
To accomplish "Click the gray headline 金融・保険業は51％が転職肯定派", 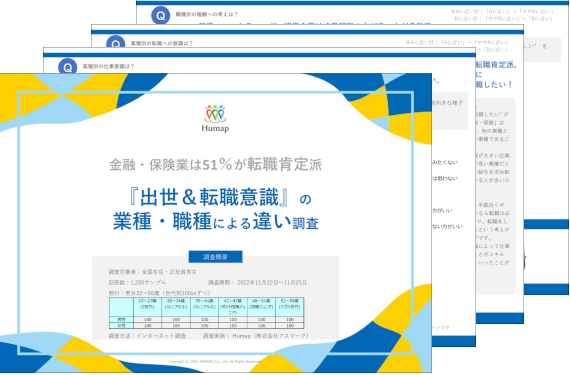I will [x=216, y=165].
